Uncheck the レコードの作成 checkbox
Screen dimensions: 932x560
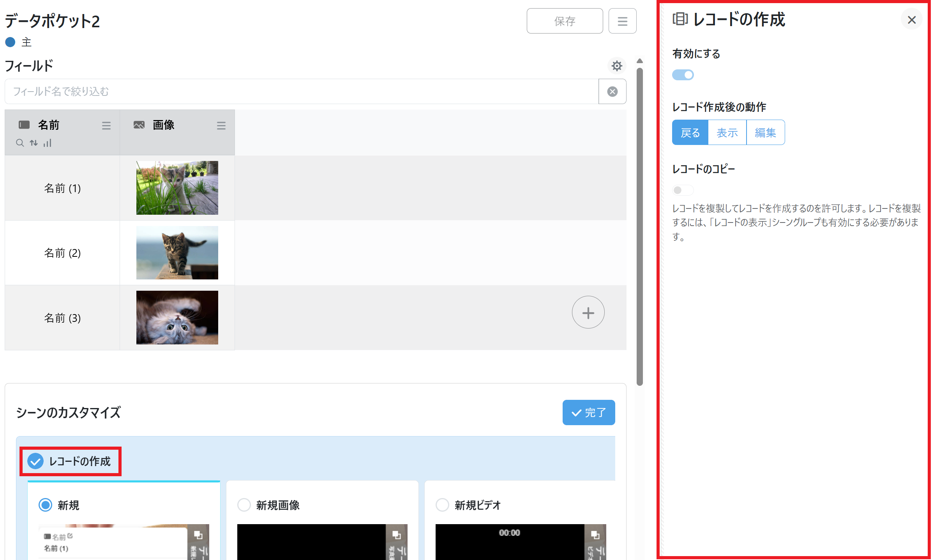pos(35,461)
